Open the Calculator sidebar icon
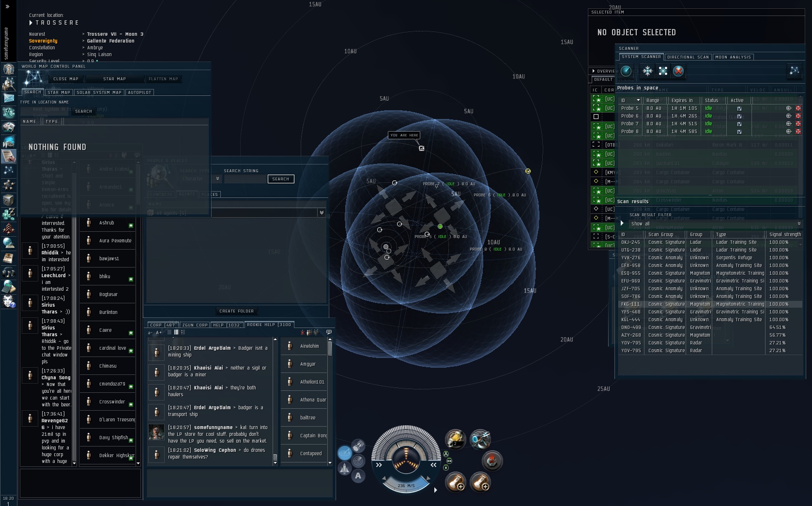The width and height of the screenshot is (812, 506). [9, 286]
